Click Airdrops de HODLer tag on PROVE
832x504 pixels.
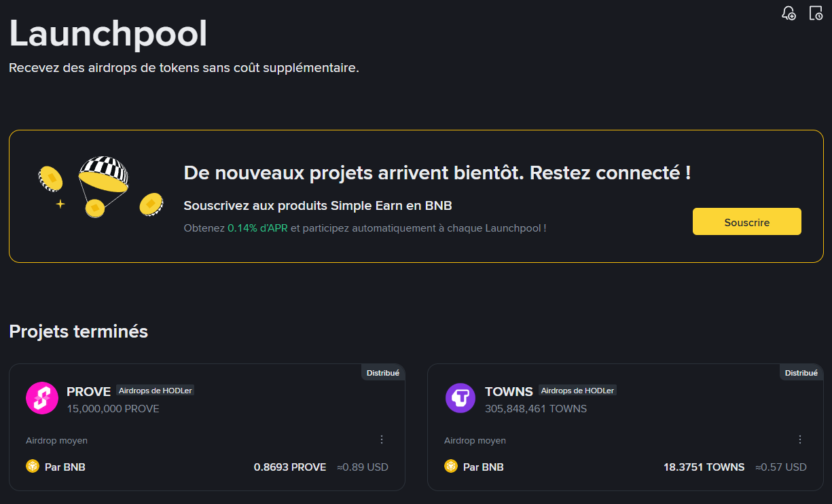(155, 391)
